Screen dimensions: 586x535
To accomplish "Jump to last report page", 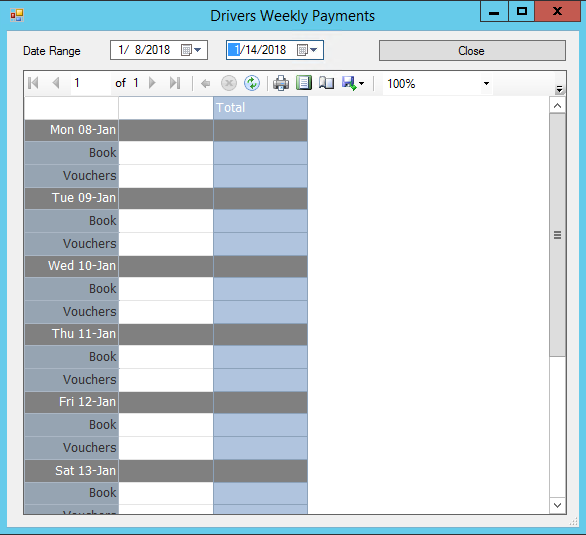I will coord(175,83).
